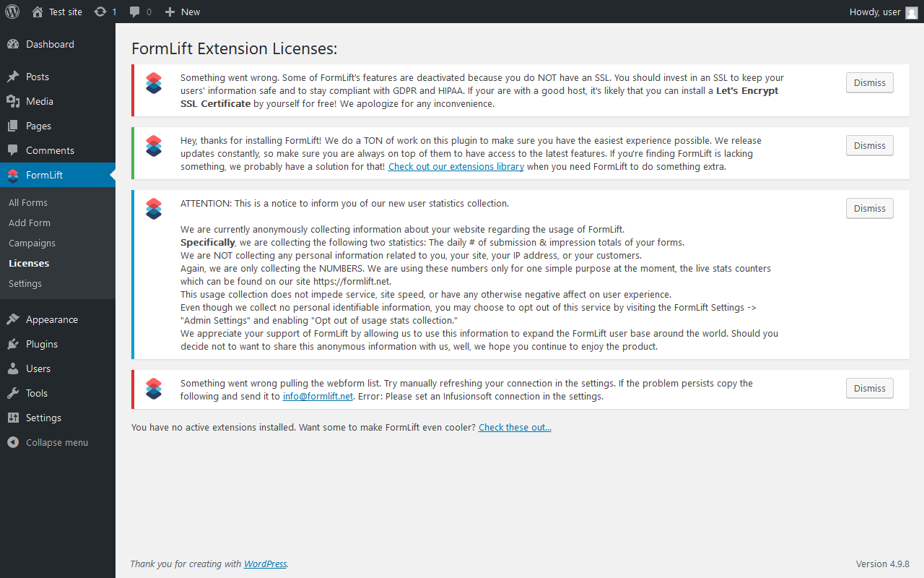The width and height of the screenshot is (924, 578).
Task: Open the 'Check these out...' link
Action: coord(515,427)
